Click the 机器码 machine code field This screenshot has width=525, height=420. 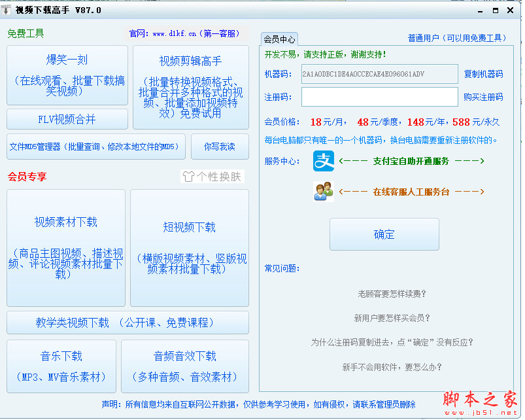point(380,74)
